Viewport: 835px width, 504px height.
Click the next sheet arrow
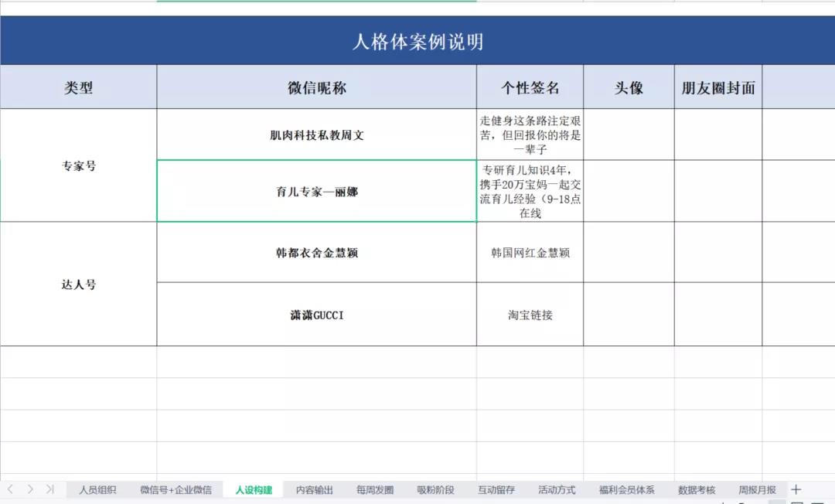coord(30,489)
